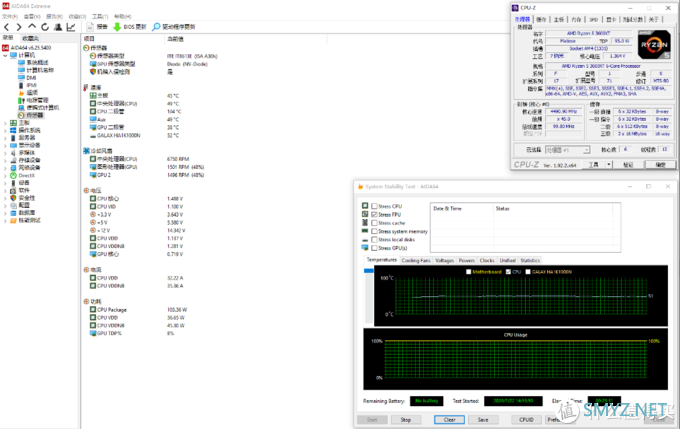Click the AIDA64 v6.25.5400 root icon
The height and width of the screenshot is (429, 680).
point(6,48)
